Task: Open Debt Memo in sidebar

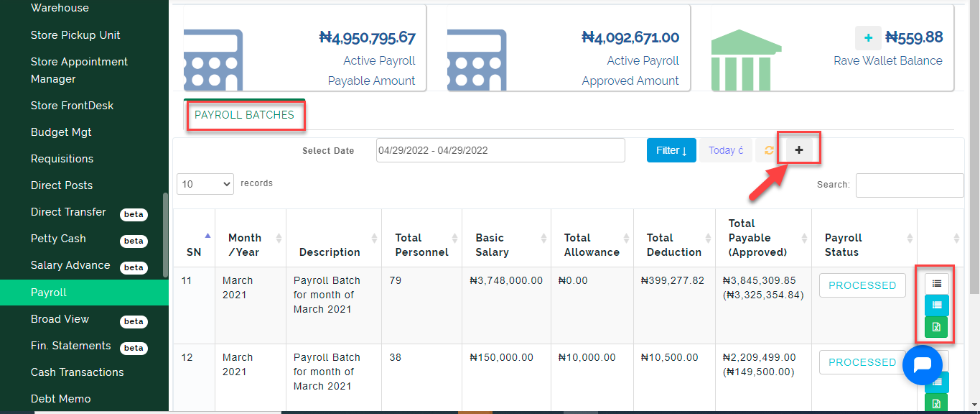Action: coord(60,399)
